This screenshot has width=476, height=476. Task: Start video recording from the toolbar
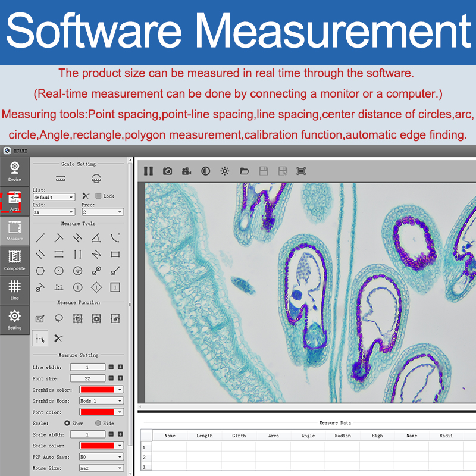[x=187, y=171]
